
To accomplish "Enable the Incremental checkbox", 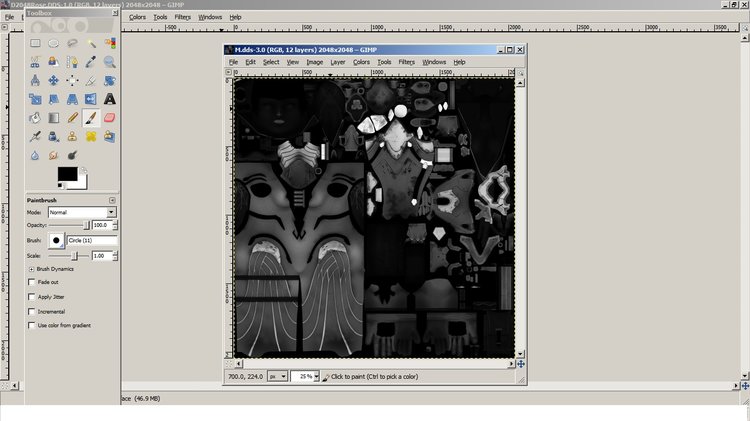I will (x=32, y=311).
